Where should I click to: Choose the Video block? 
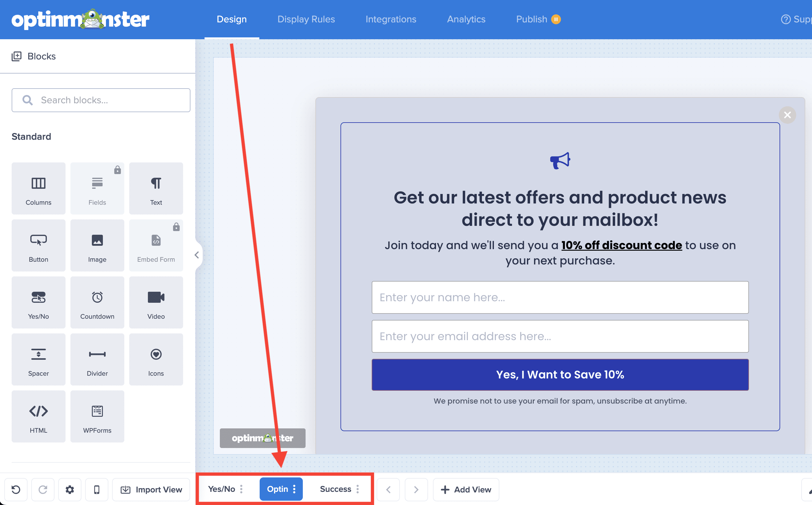(x=156, y=302)
